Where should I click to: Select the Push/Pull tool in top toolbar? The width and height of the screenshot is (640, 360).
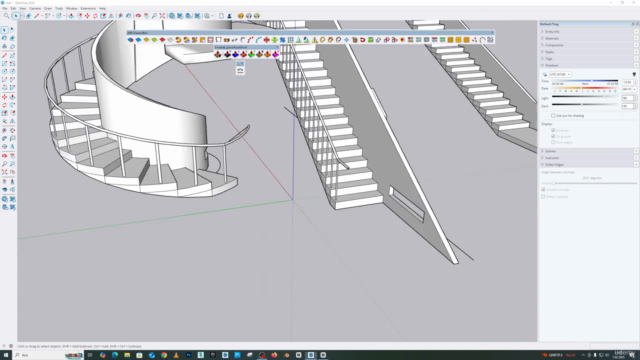[71, 16]
